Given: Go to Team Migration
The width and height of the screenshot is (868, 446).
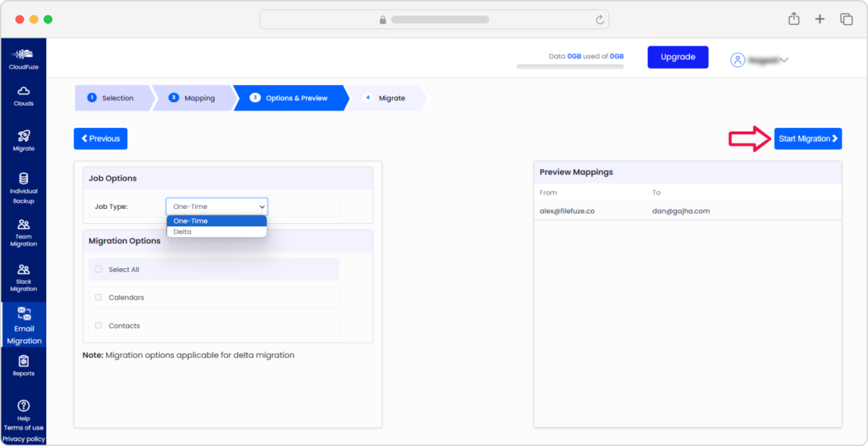Looking at the screenshot, I should pos(23,233).
